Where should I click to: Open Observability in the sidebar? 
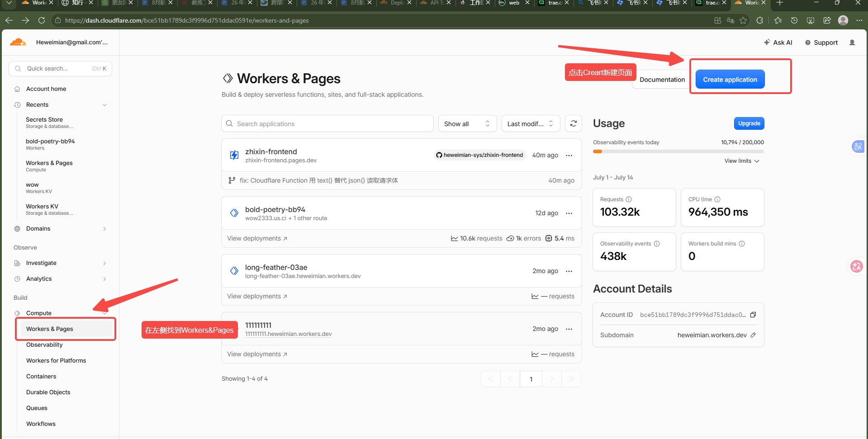44,345
